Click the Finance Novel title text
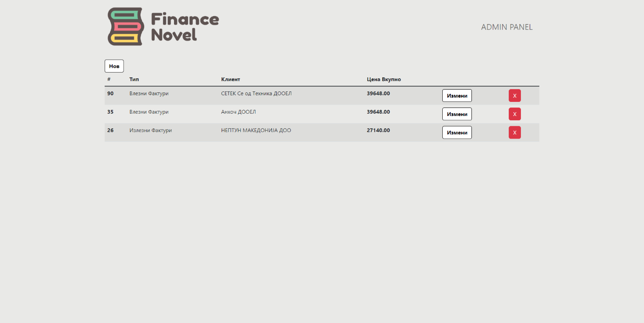 [185, 27]
